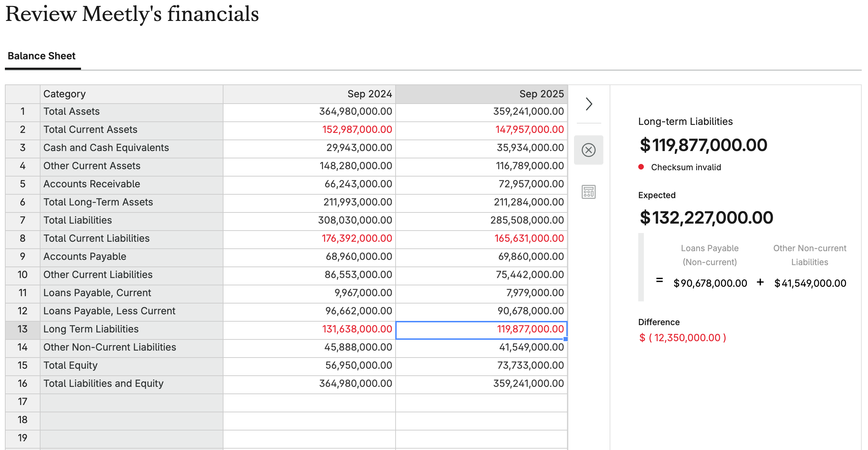
Task: Click the Long-term Liabilities panel heading
Action: point(685,121)
